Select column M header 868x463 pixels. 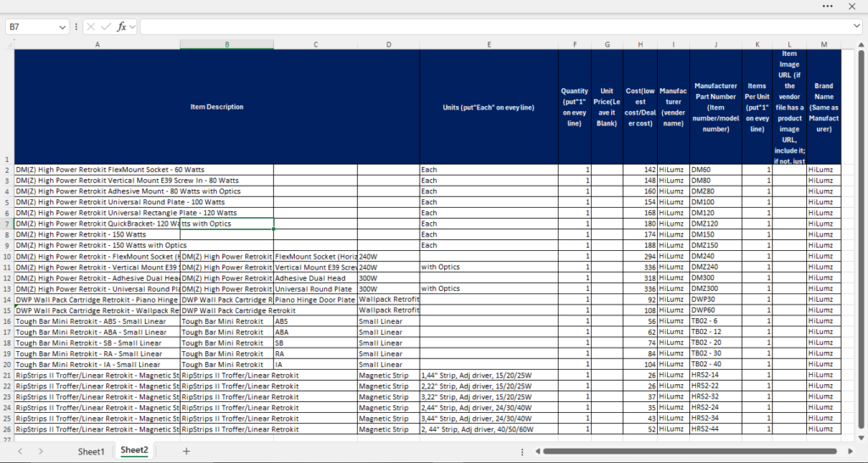coord(824,44)
